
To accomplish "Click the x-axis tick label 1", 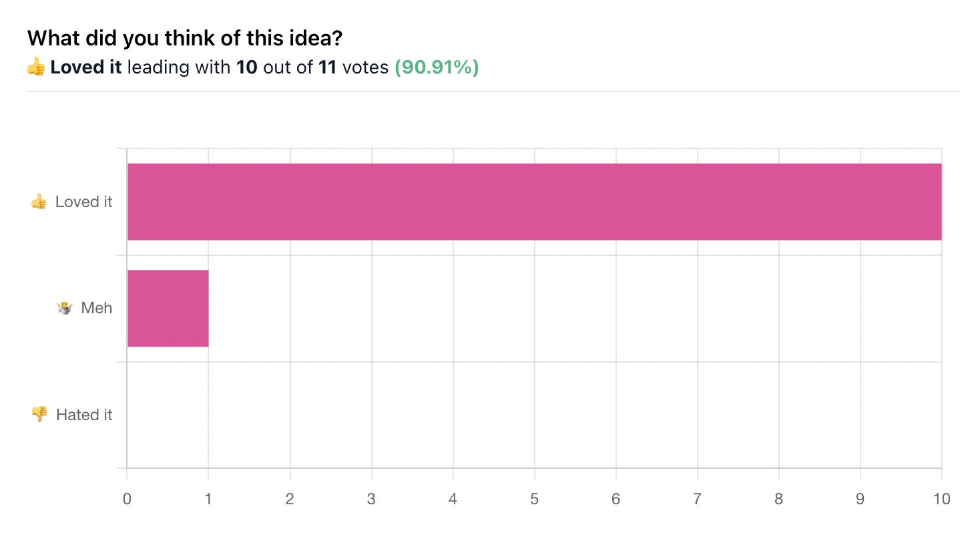I will click(208, 498).
